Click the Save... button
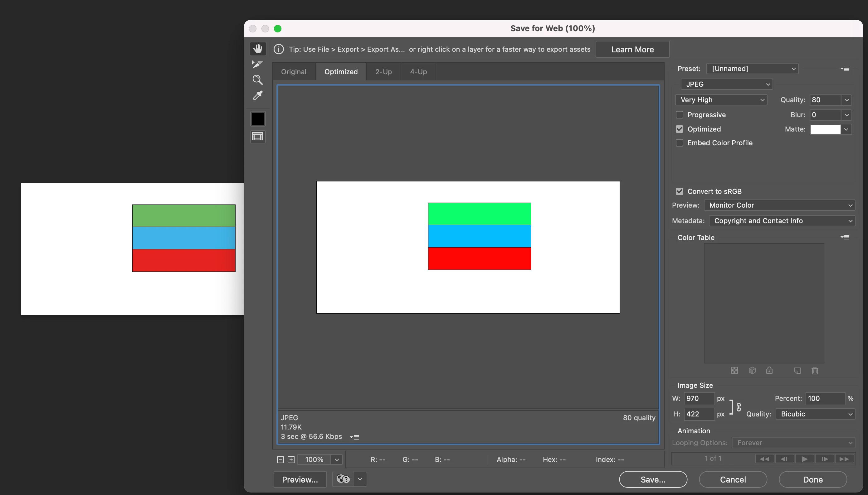 [653, 479]
